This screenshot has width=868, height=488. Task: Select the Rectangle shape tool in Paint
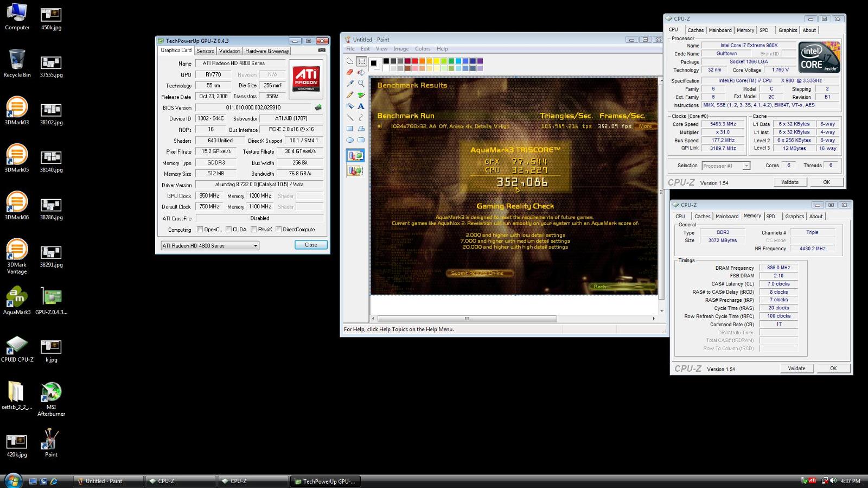350,129
